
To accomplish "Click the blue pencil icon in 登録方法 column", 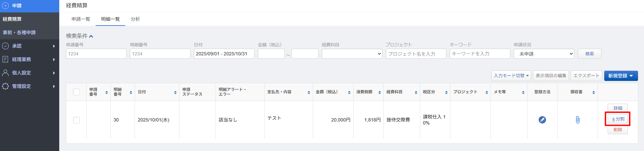I will [542, 120].
